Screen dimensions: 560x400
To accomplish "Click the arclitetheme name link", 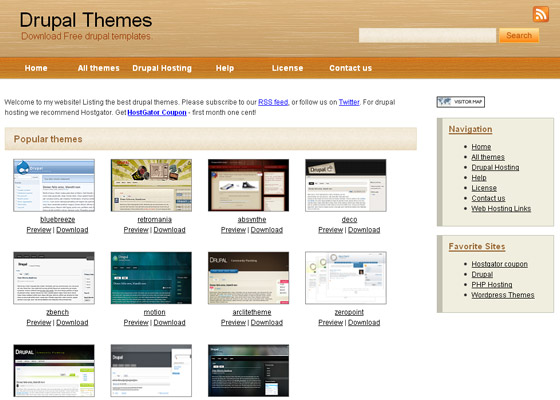I will pyautogui.click(x=252, y=312).
